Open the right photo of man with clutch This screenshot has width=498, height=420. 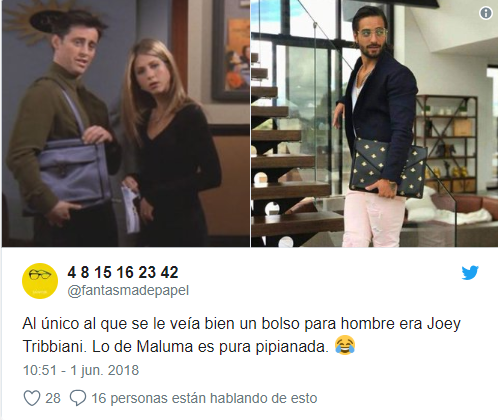click(374, 123)
